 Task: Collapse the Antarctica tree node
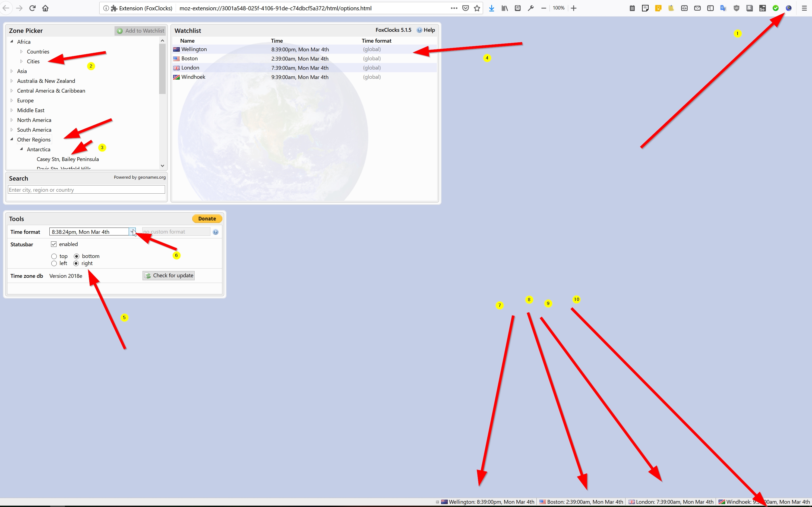point(21,149)
